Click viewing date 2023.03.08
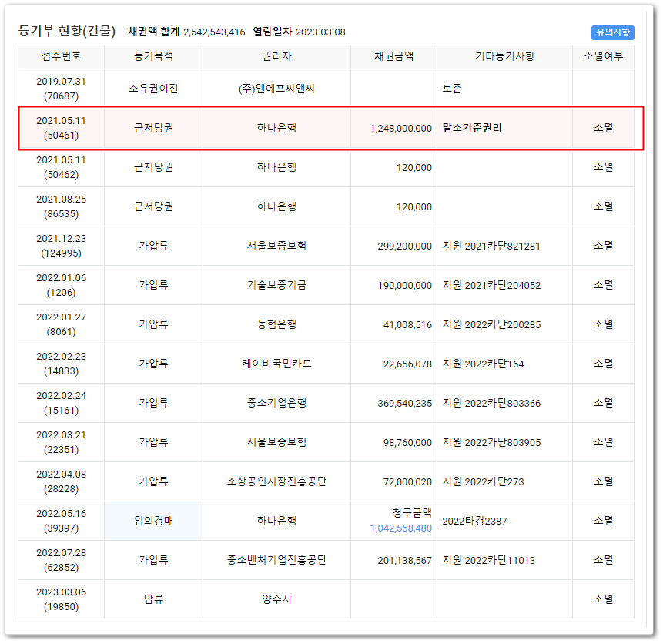 coord(320,32)
